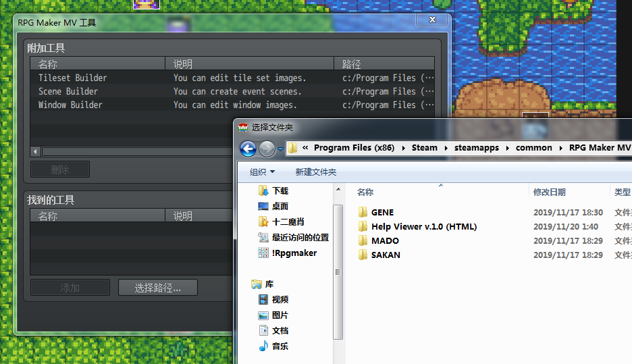Select Scene Builder row in tools list
The image size is (632, 364).
[232, 91]
